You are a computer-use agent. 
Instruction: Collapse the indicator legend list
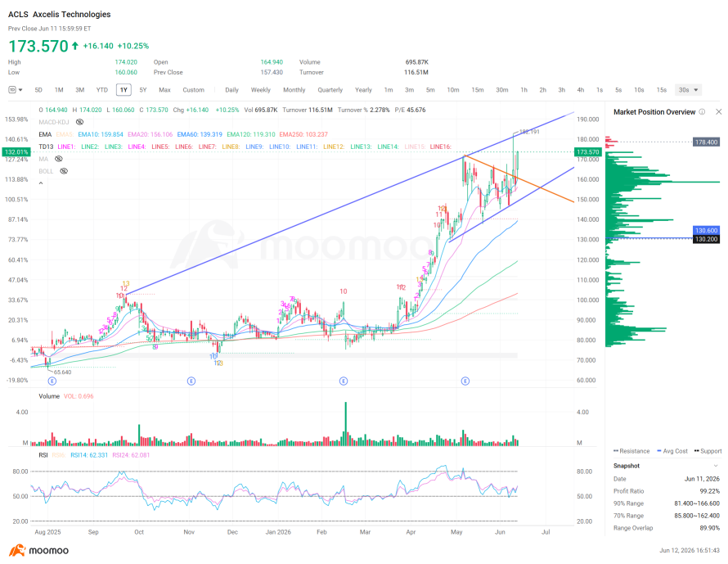pyautogui.click(x=41, y=183)
